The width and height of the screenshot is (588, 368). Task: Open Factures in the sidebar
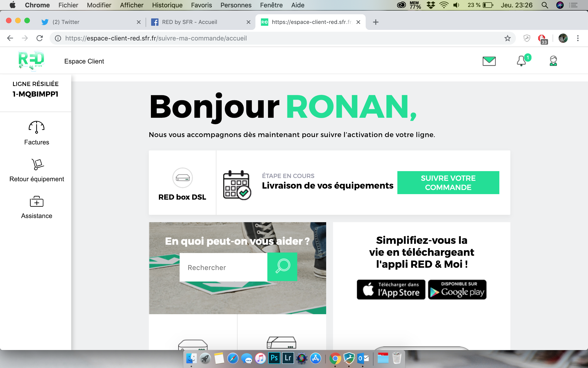coord(37,133)
